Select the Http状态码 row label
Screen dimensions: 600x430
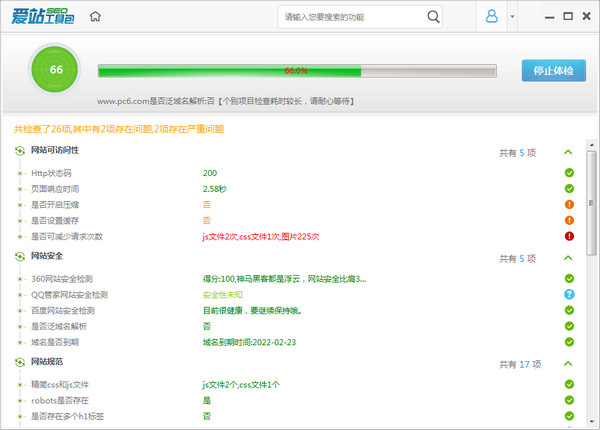(51, 173)
